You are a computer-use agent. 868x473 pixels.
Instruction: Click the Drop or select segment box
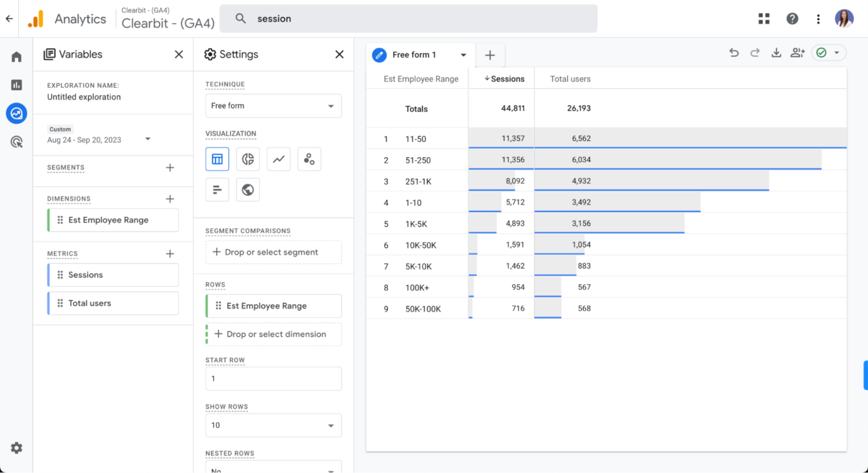tap(273, 252)
